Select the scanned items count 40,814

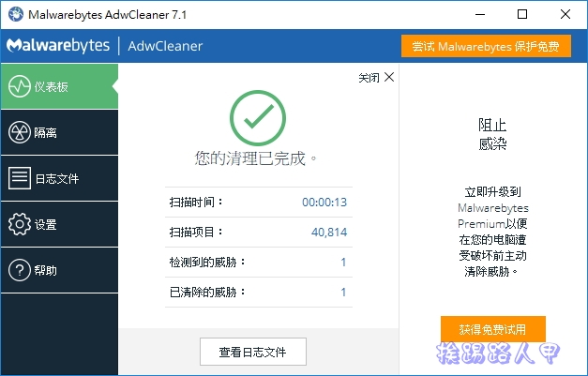pyautogui.click(x=328, y=233)
